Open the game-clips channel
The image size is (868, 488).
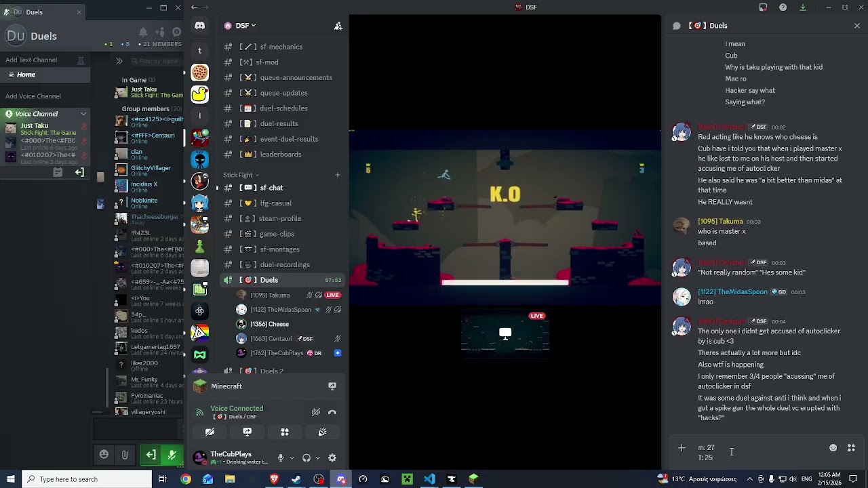283,234
